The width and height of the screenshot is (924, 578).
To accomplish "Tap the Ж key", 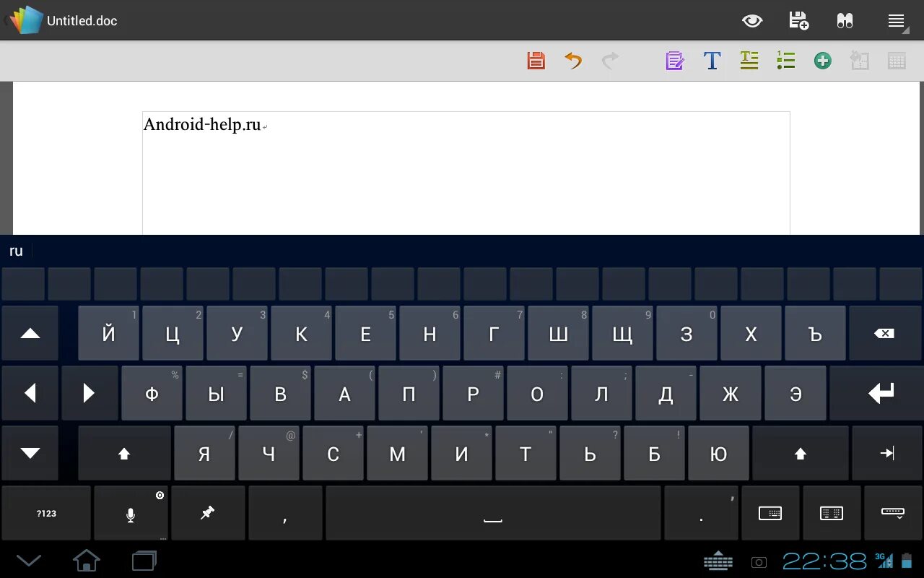I will 731,393.
